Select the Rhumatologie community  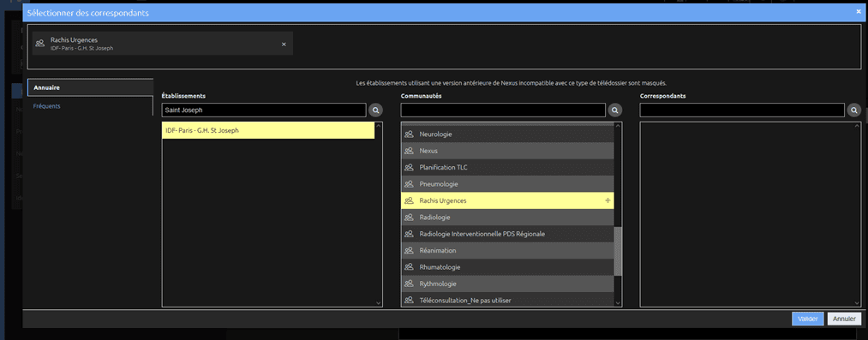(x=507, y=267)
